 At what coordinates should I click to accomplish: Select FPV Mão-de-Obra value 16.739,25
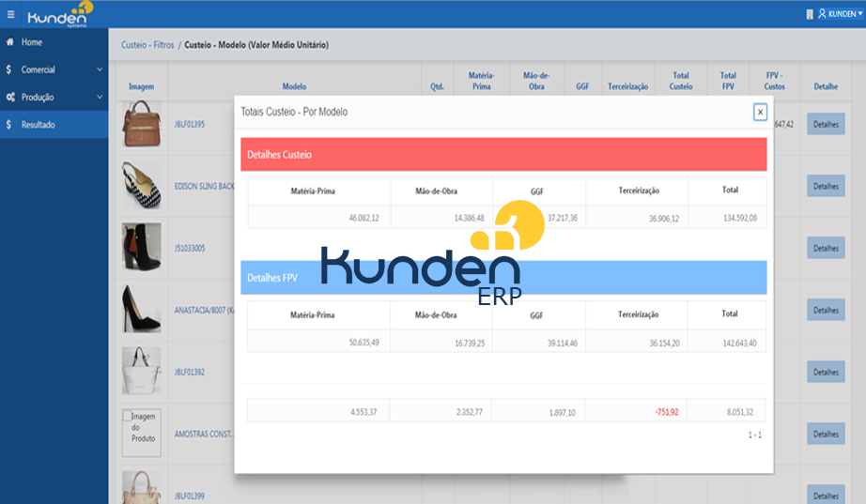pos(470,343)
